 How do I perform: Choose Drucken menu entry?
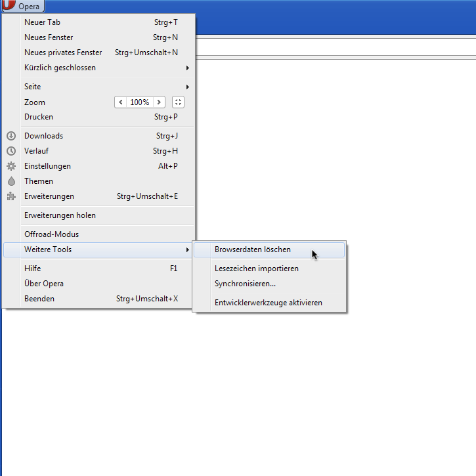click(x=98, y=117)
